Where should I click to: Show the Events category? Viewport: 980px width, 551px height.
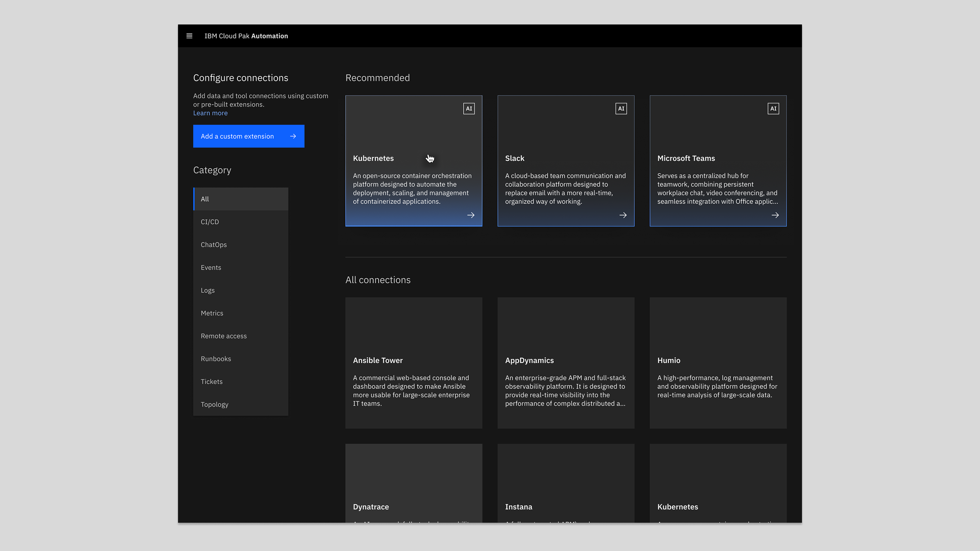(241, 268)
